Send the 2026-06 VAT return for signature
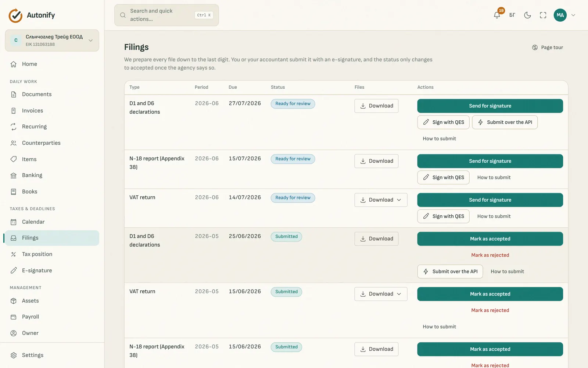This screenshot has height=368, width=588. click(490, 200)
